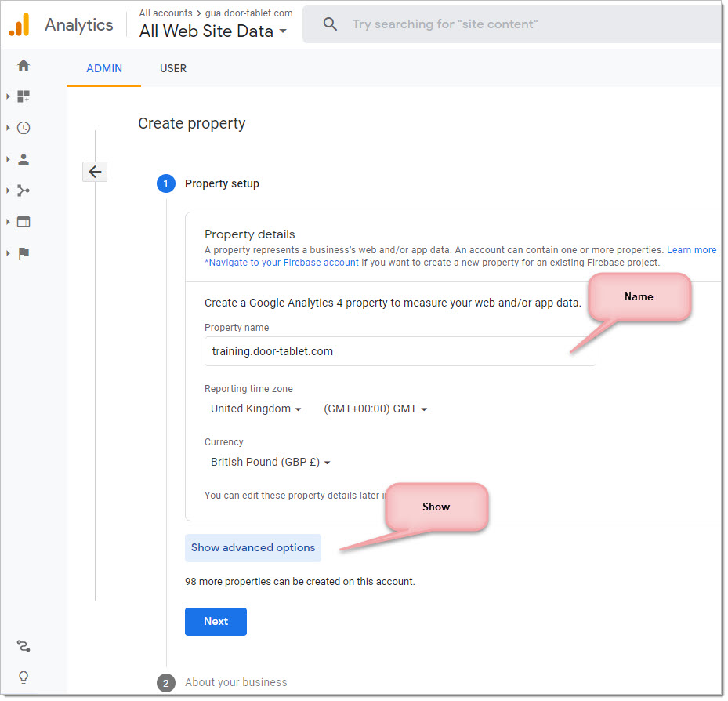
Task: Focus the Property name input field
Action: click(x=400, y=352)
